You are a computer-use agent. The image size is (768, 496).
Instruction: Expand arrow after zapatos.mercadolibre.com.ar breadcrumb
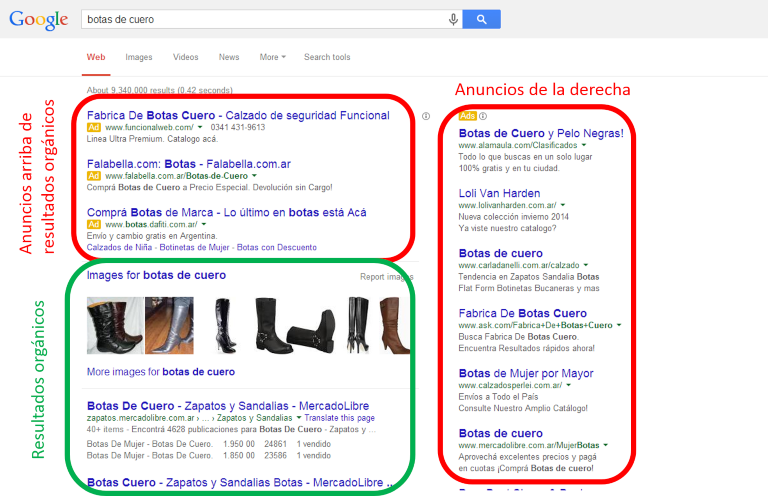298,418
